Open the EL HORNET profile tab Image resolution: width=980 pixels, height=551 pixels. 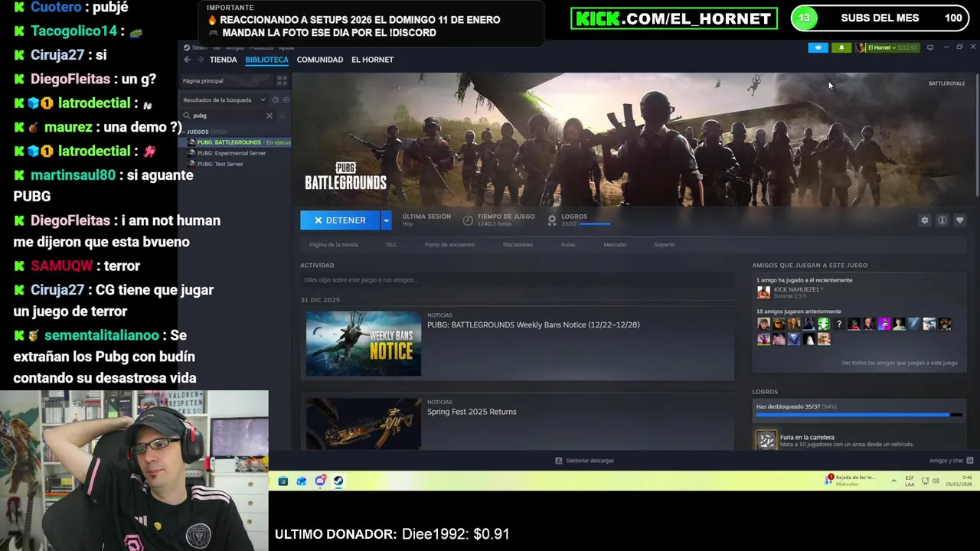coord(372,60)
